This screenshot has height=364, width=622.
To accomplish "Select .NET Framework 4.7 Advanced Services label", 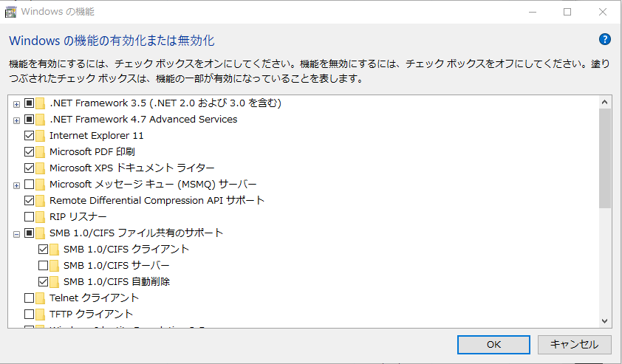I will pyautogui.click(x=143, y=120).
